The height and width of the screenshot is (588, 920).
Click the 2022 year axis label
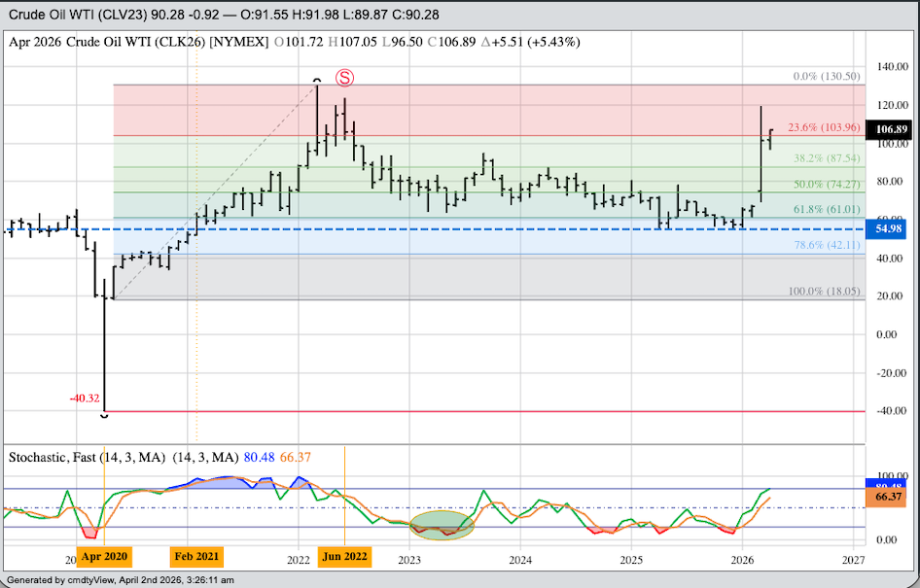(299, 561)
